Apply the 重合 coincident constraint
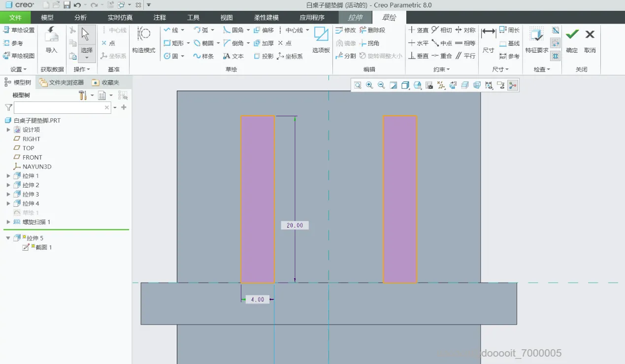 click(442, 56)
